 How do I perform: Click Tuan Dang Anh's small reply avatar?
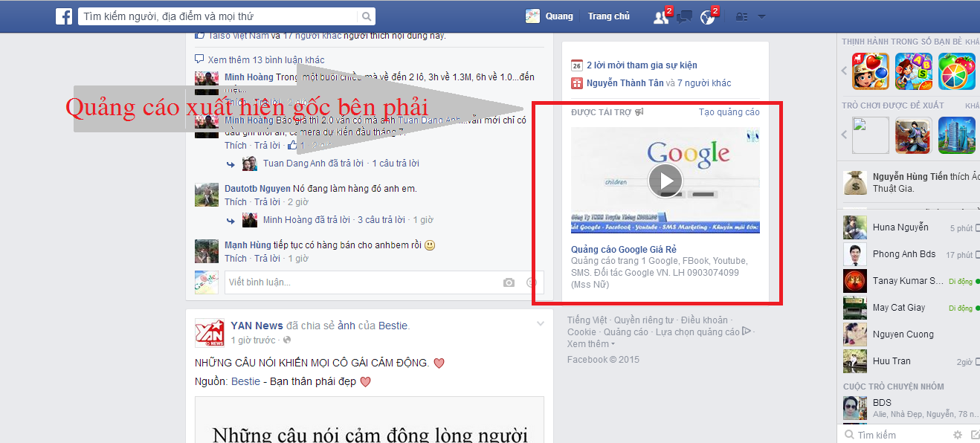pyautogui.click(x=249, y=164)
